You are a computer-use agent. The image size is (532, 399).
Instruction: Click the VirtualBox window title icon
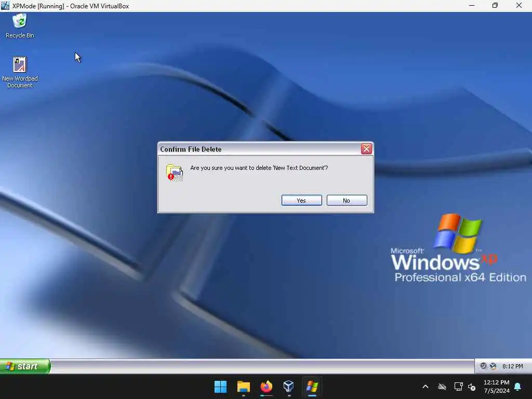pos(5,6)
